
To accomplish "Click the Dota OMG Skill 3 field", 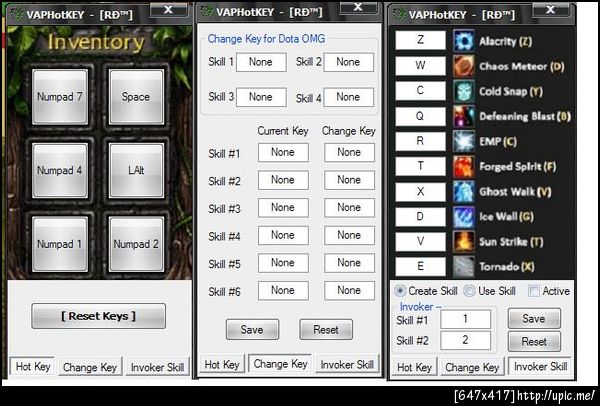I will tap(261, 97).
